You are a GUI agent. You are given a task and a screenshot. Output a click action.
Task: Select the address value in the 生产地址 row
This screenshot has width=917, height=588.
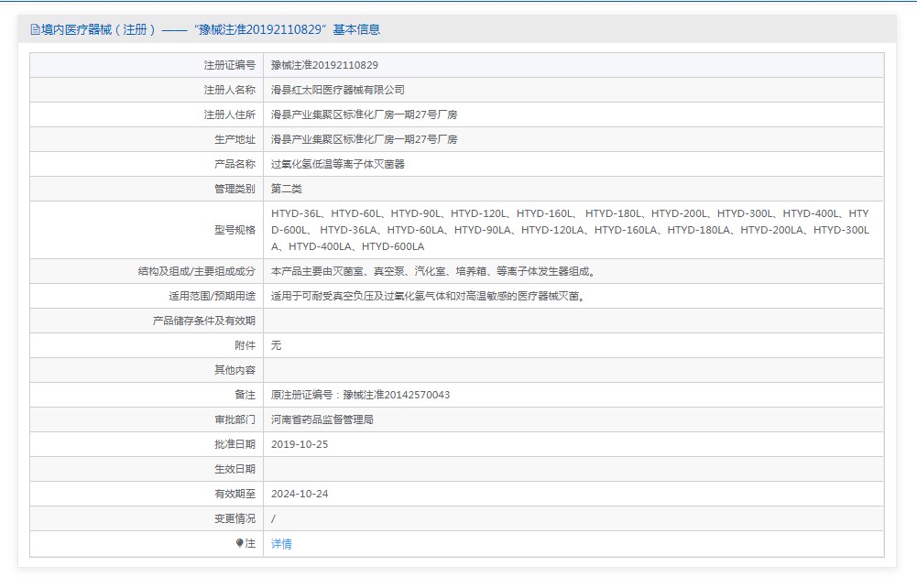(x=364, y=139)
